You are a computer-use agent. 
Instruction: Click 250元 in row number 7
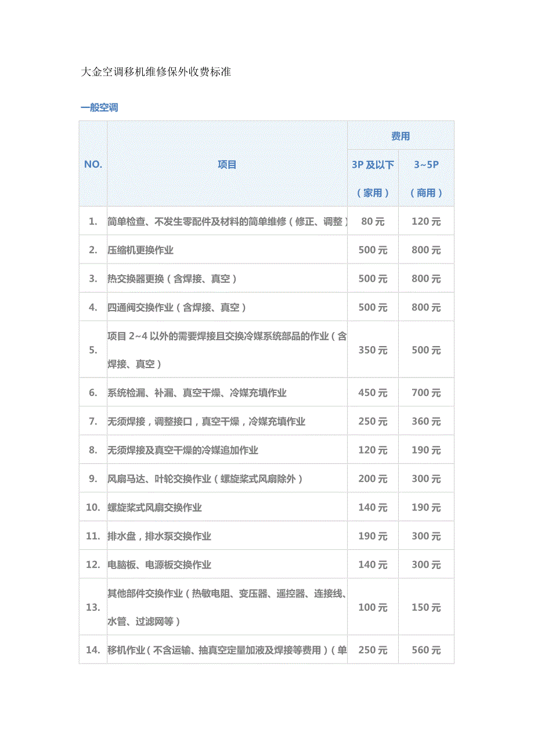373,422
